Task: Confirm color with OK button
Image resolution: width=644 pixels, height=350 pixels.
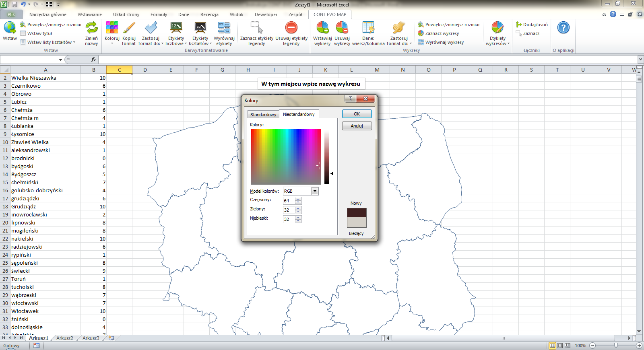Action: tap(357, 114)
